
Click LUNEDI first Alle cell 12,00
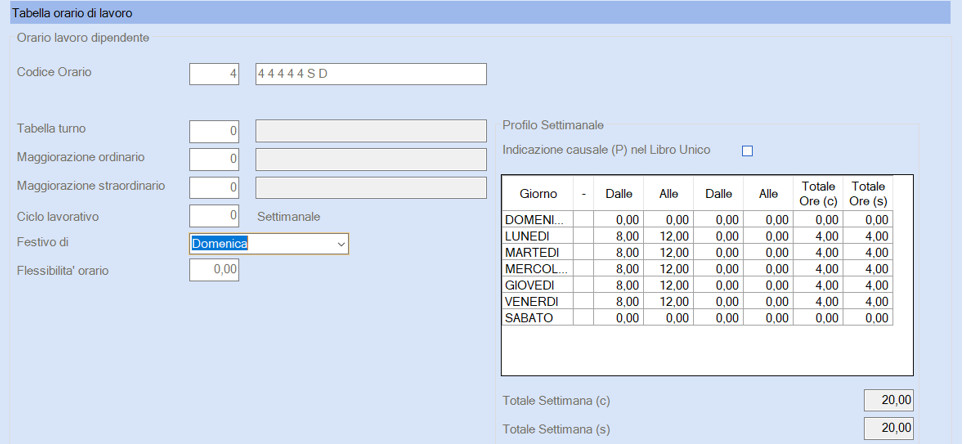point(668,236)
